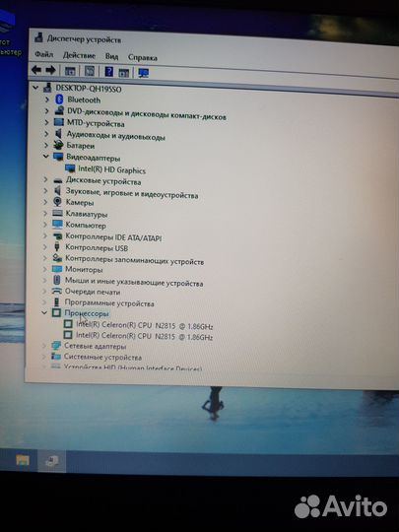Viewport: 399px width, 532px height.
Task: Expand the Батареи node
Action: click(46, 145)
